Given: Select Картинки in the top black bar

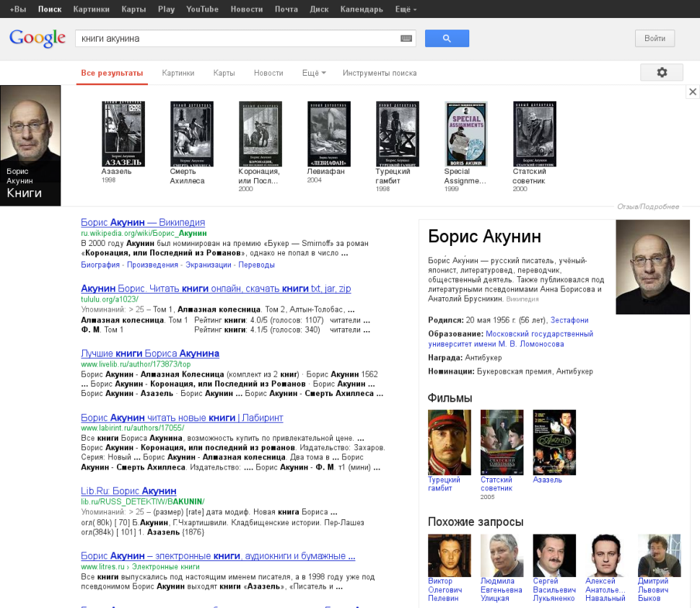Looking at the screenshot, I should (x=92, y=9).
